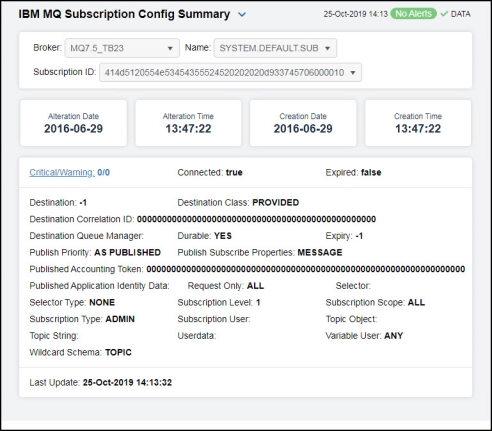This screenshot has height=431, width=492.
Task: Click the Critical/Warning 0/0 count
Action: 104,173
